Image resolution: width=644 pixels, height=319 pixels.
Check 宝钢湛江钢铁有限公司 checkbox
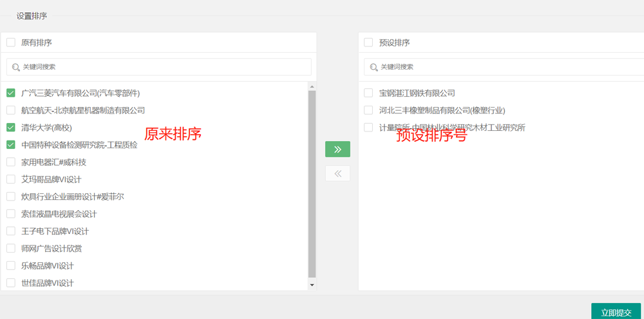click(x=368, y=93)
